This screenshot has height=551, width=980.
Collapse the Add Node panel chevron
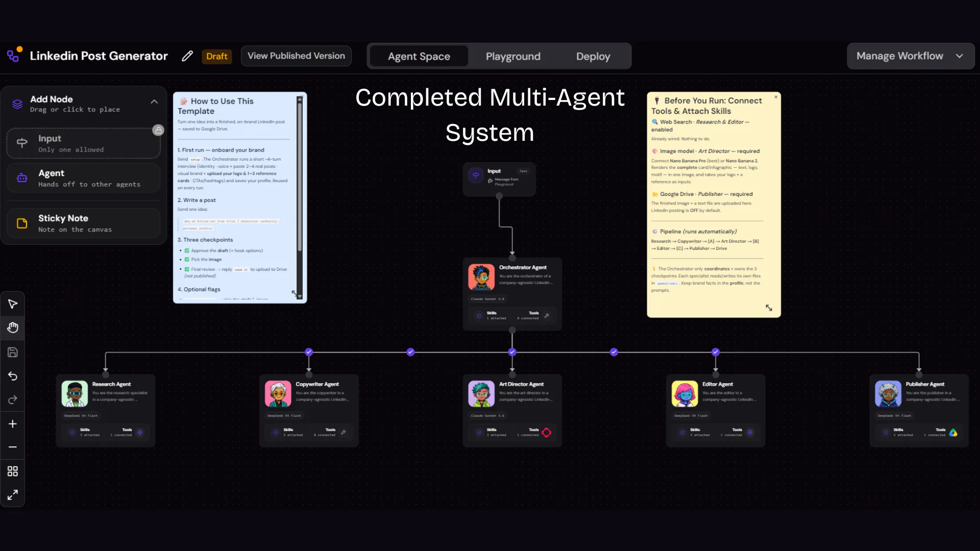click(154, 102)
